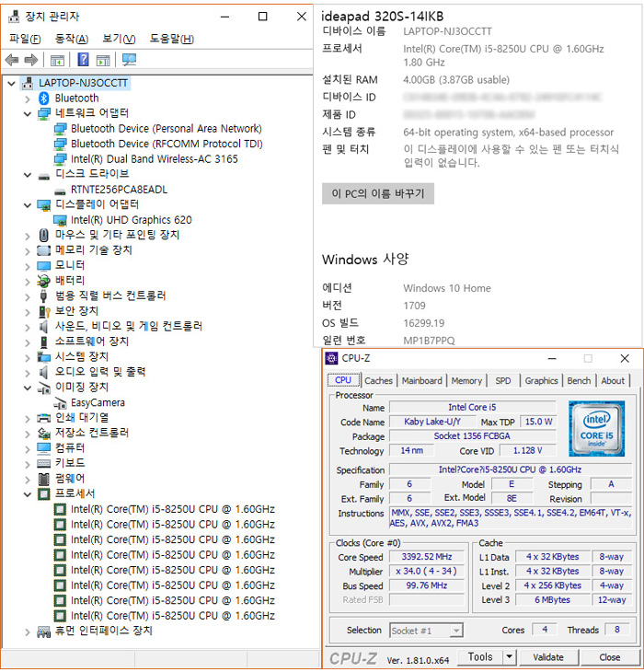644x672 pixels.
Task: Click the Forward arrow in Device Manager toolbar
Action: point(31,60)
